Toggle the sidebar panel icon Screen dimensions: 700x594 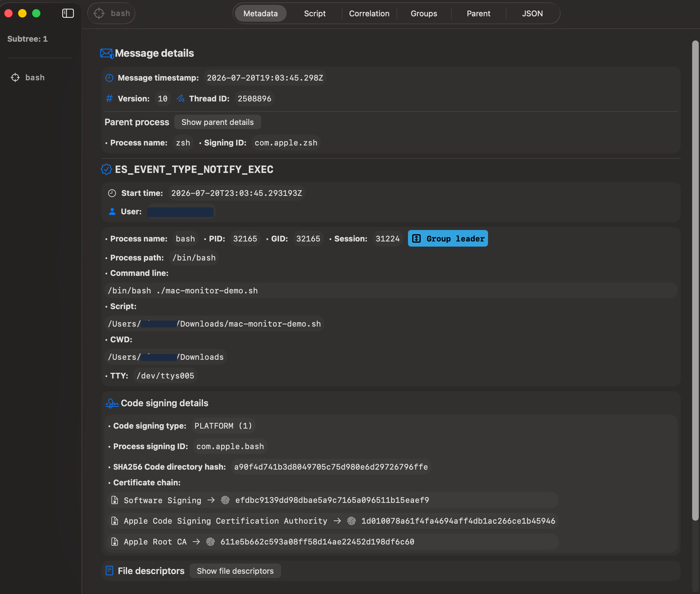click(68, 14)
